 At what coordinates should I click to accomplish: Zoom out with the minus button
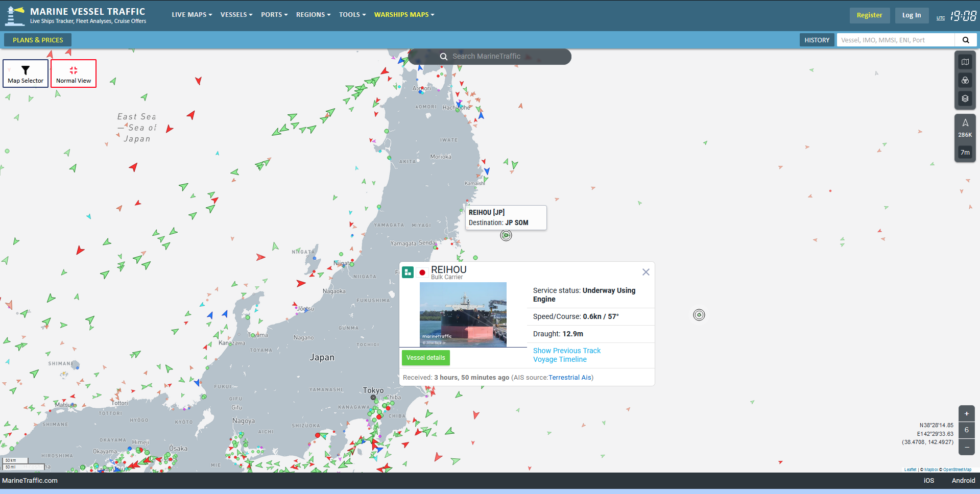967,447
